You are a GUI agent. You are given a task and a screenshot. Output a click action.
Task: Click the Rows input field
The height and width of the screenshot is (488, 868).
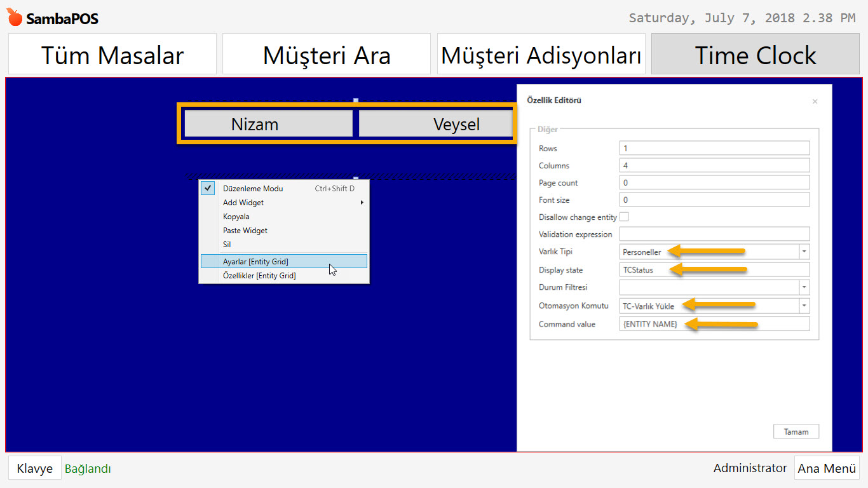point(714,147)
